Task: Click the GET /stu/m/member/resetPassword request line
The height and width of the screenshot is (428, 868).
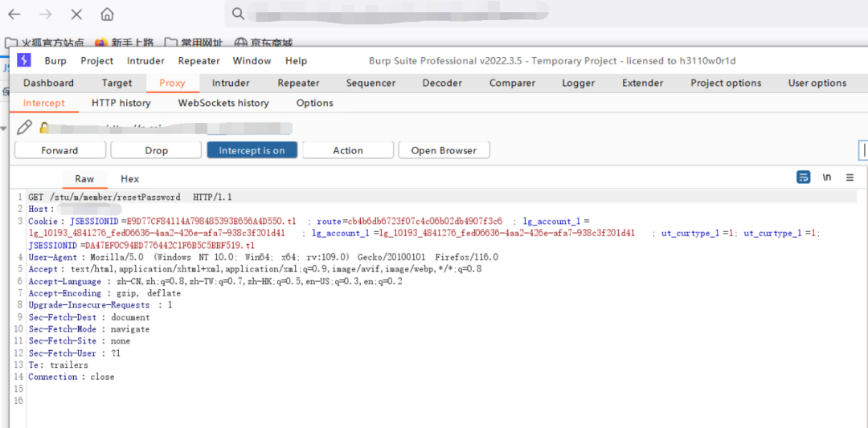Action: tap(130, 197)
